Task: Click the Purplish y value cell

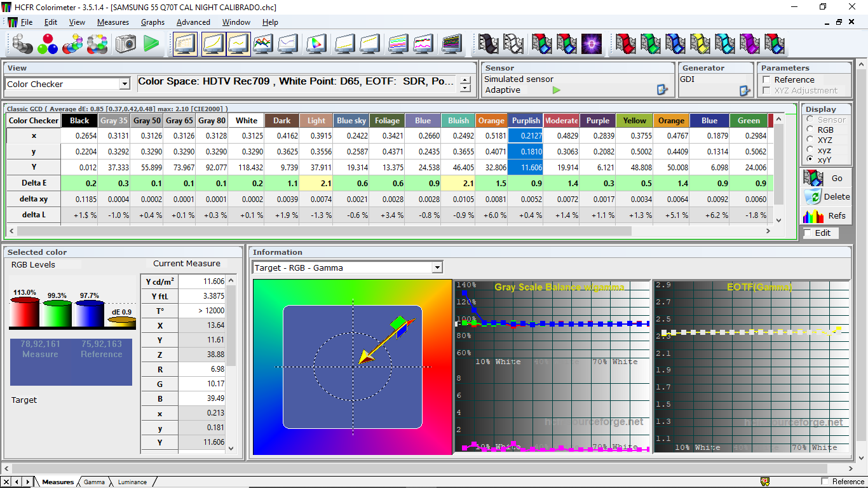Action: (x=525, y=152)
